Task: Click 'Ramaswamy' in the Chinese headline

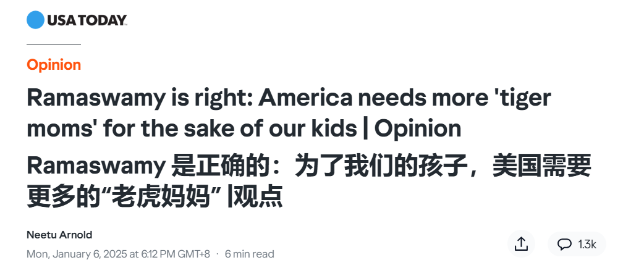Action: (x=96, y=167)
